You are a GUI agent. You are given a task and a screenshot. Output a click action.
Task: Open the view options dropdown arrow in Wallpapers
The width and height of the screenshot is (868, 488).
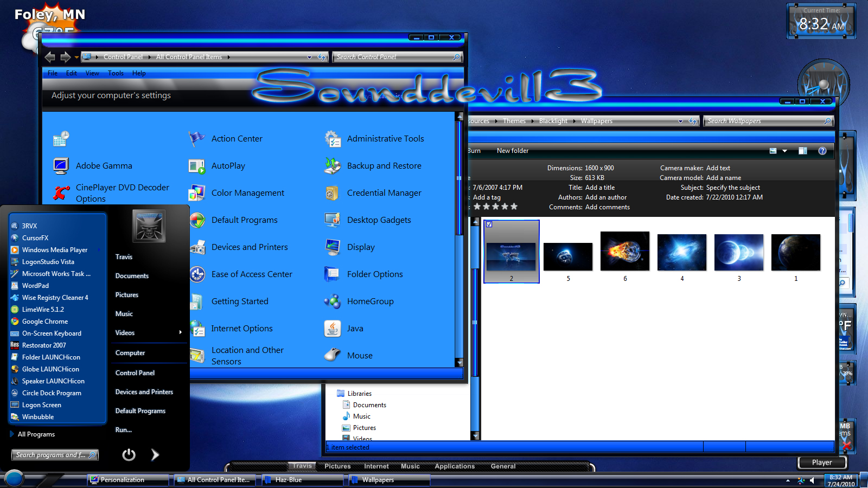pos(784,151)
